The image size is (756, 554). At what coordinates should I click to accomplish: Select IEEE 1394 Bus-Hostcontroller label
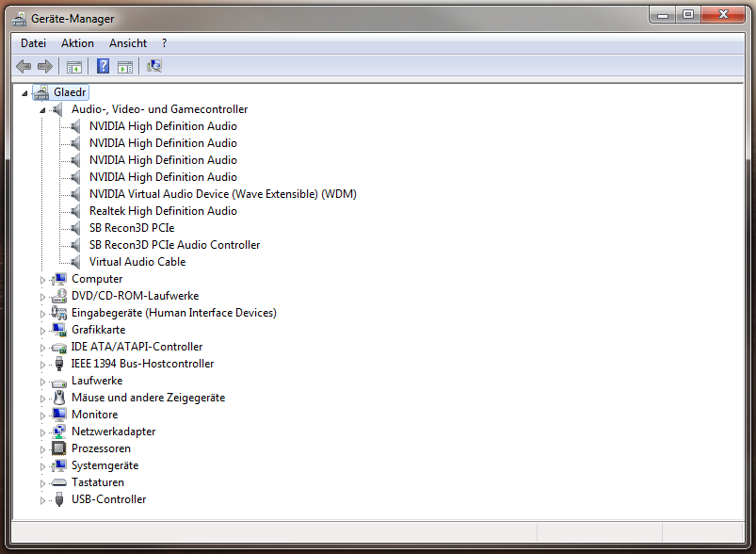point(143,364)
